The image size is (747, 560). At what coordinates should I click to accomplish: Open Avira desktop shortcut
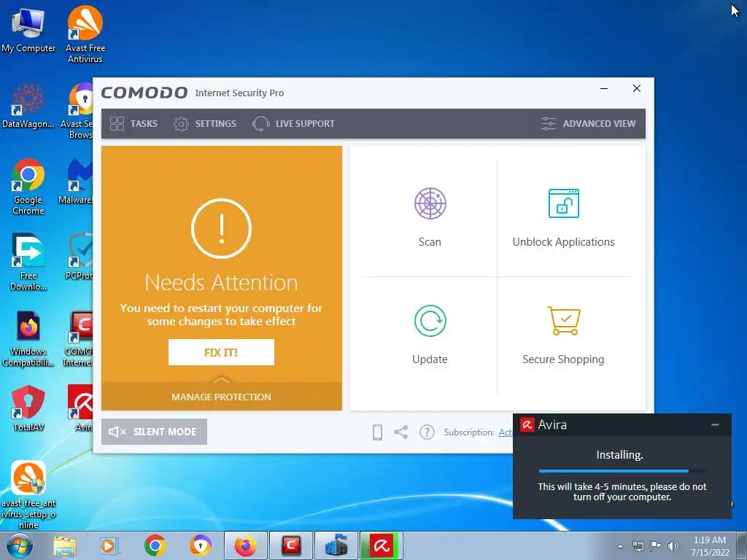(81, 408)
